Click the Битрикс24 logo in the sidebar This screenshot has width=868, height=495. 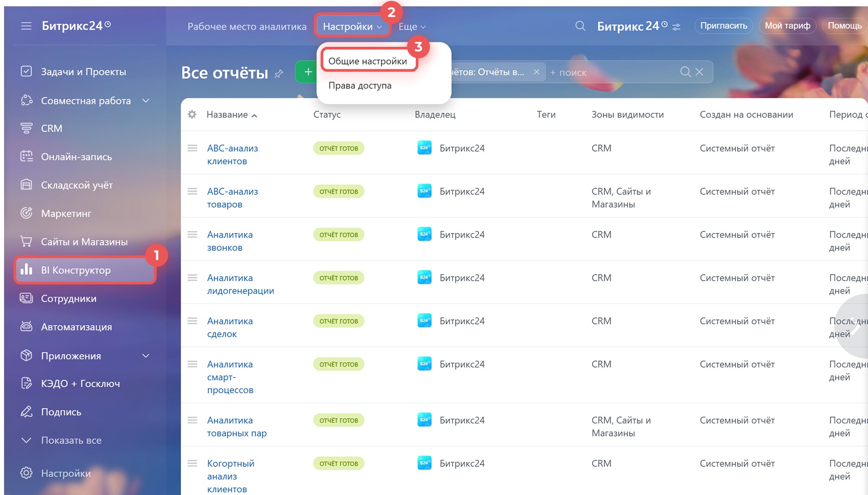pos(76,26)
